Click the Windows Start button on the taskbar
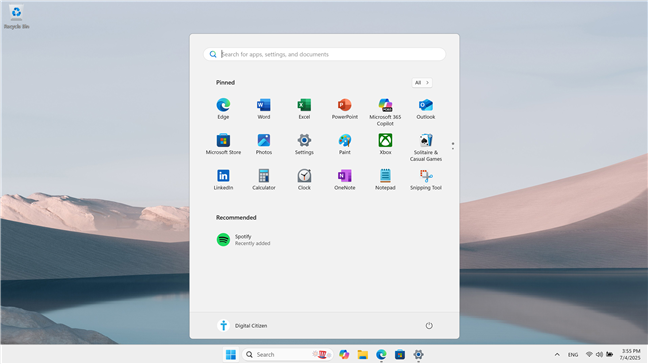 coord(231,354)
